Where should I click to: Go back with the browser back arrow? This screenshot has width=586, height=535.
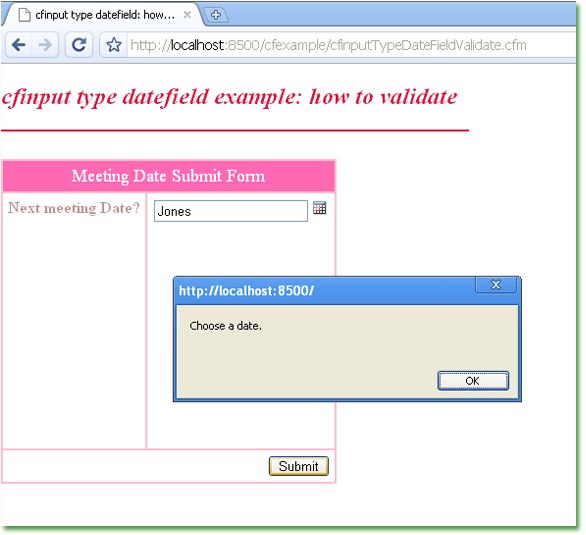[19, 45]
